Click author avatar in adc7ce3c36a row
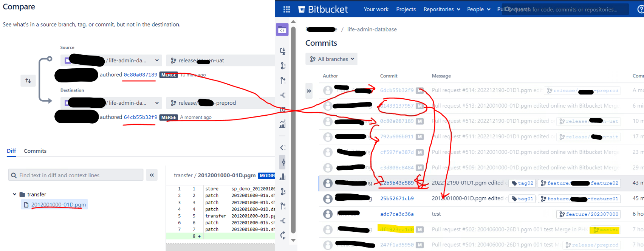644x251 pixels. point(328,214)
